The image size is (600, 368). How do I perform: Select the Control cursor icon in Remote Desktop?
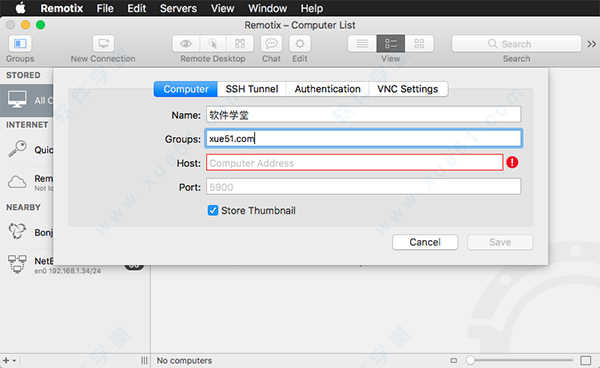[213, 44]
